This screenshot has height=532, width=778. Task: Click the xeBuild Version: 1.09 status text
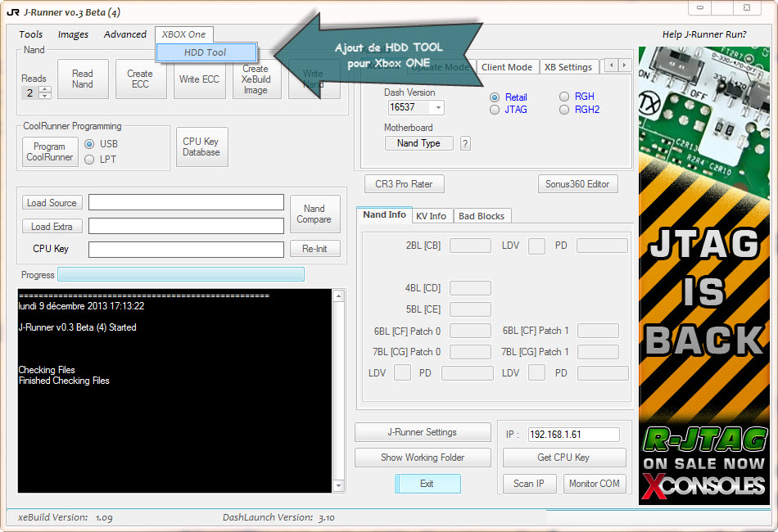66,517
